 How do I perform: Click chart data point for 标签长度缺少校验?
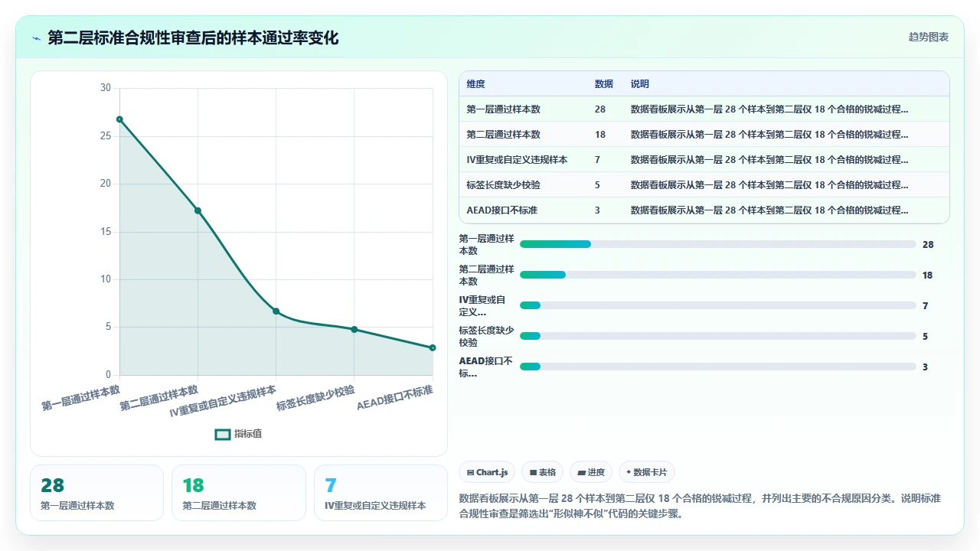[x=354, y=329]
